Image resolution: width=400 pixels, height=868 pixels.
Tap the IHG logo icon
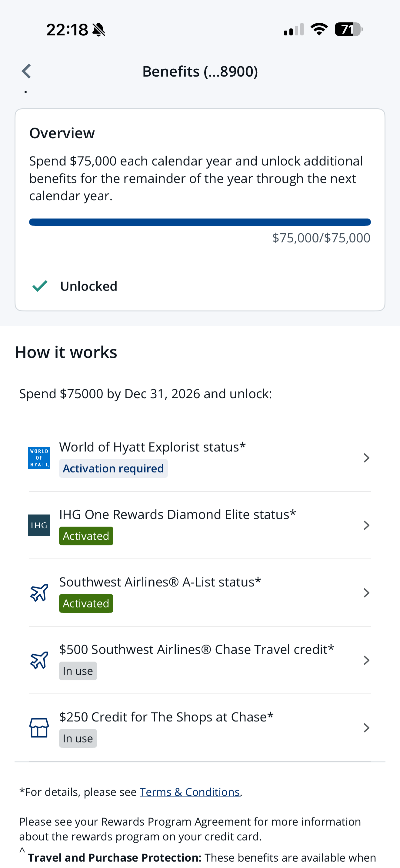tap(39, 525)
